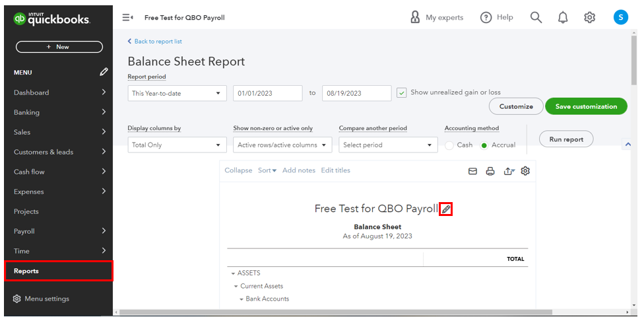Open the search magnifier

tap(536, 17)
